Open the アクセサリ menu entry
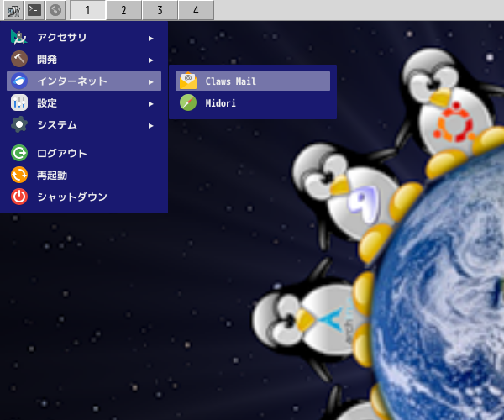 (84, 38)
